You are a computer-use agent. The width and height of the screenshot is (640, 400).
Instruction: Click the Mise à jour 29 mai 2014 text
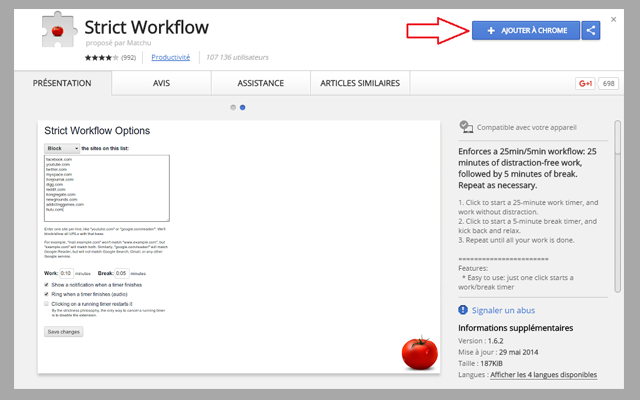coord(498,352)
